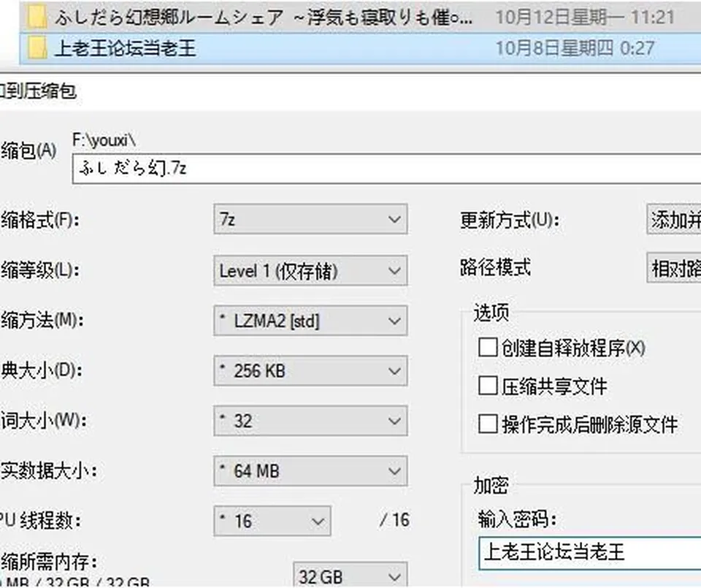This screenshot has height=588, width=701.
Task: Open dictionary size dropdown 256 KB
Action: pos(310,370)
